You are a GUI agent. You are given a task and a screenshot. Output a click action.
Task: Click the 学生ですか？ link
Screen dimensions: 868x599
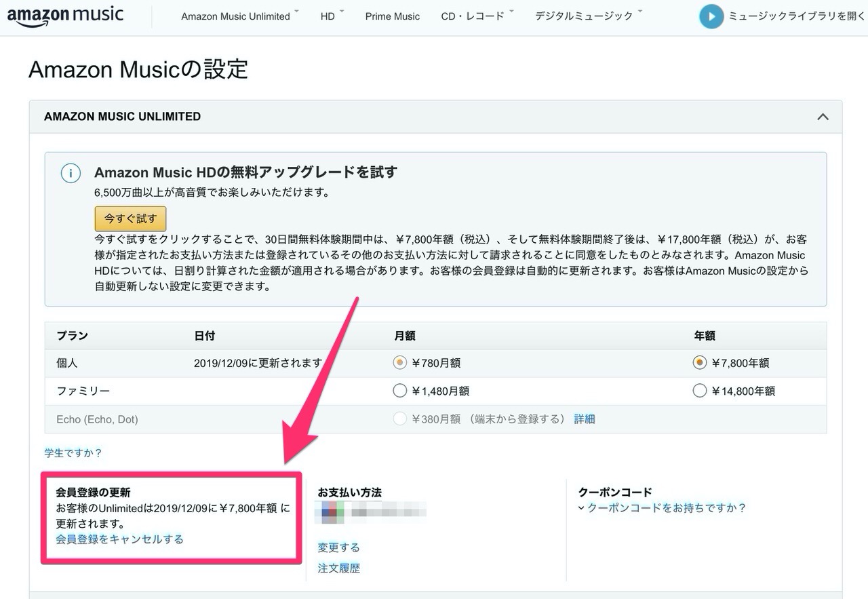73,452
